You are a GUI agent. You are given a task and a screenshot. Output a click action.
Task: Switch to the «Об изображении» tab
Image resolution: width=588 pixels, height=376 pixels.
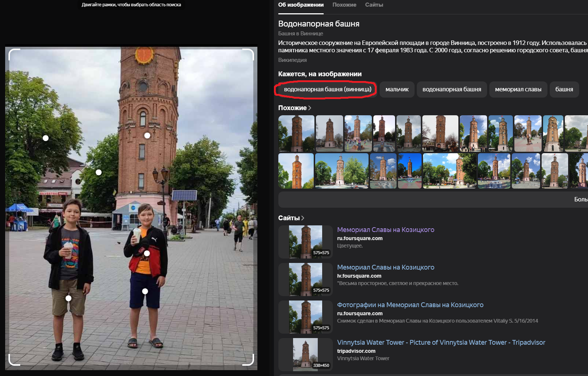[x=301, y=5]
